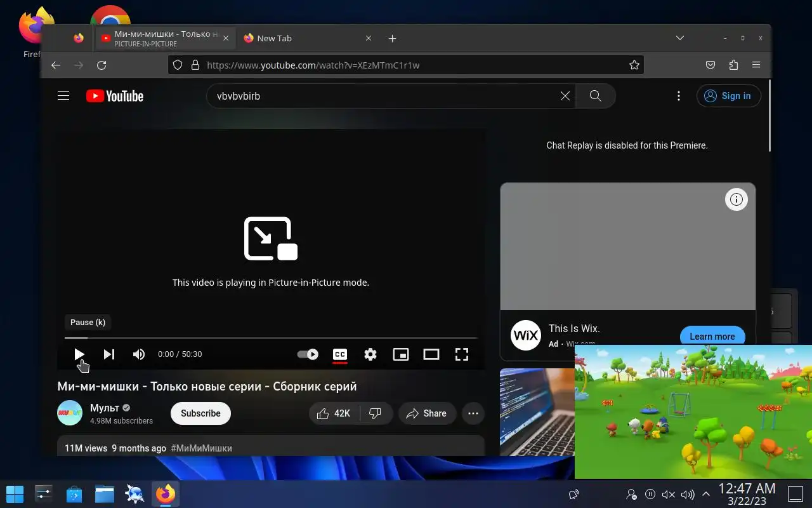The width and height of the screenshot is (812, 508).
Task: Toggle closed captions CC button
Action: [340, 354]
